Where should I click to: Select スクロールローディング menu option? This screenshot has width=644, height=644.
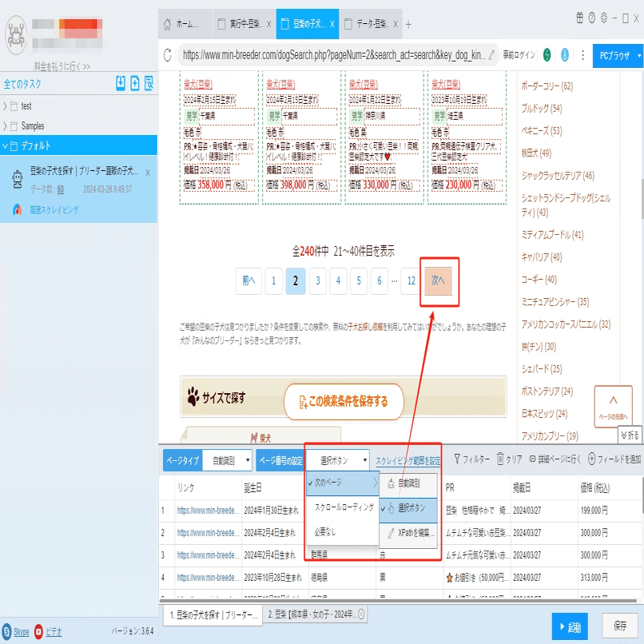pos(342,507)
